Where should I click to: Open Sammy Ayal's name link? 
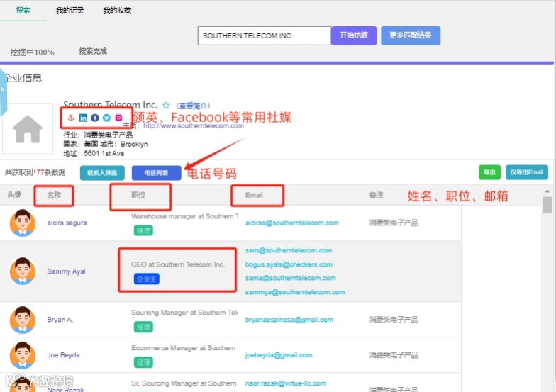tap(67, 271)
